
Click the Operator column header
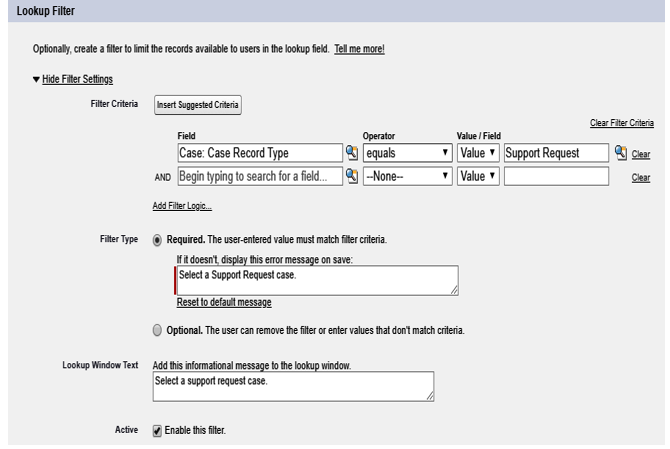[379, 136]
